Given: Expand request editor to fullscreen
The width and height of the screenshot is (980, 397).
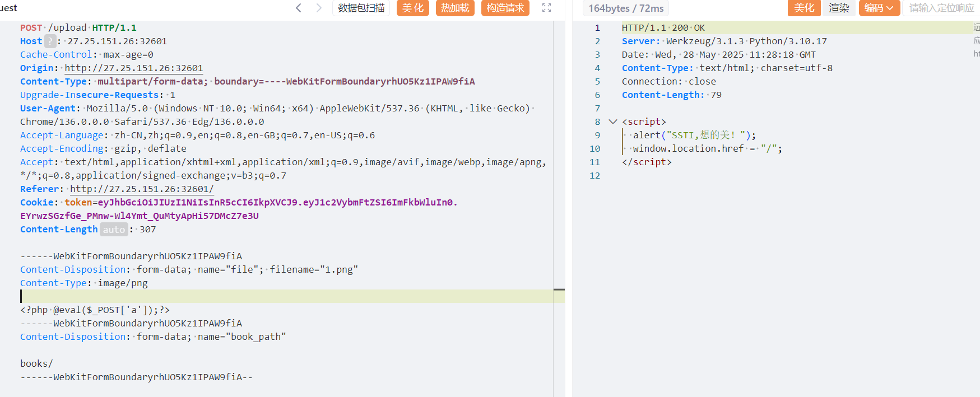Looking at the screenshot, I should [x=547, y=8].
